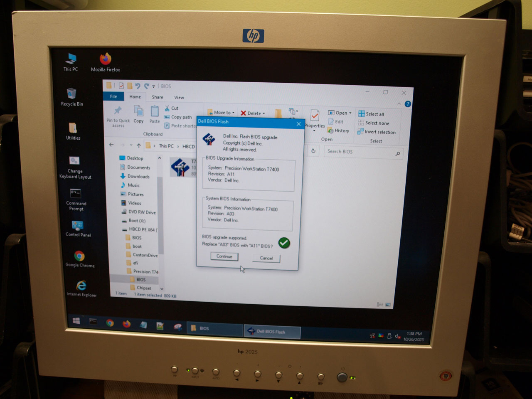Click Cut in the Clipboard group

pos(171,108)
